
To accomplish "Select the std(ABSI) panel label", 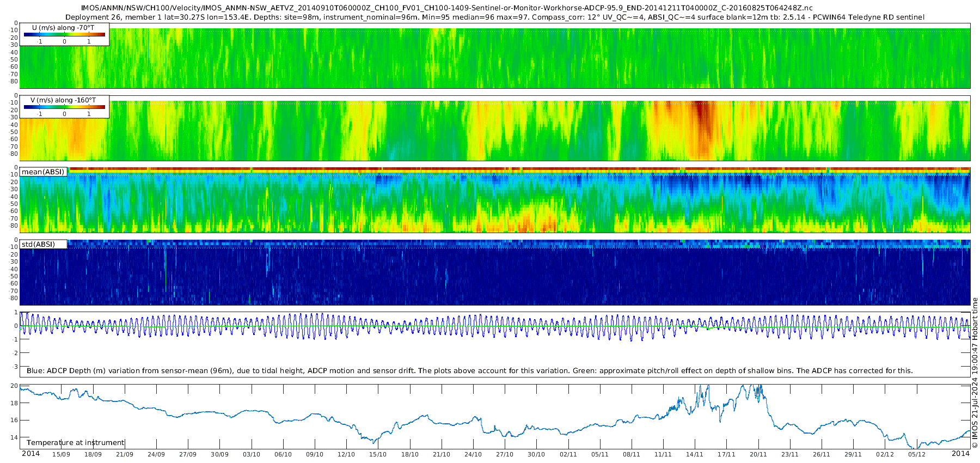I will click(44, 244).
